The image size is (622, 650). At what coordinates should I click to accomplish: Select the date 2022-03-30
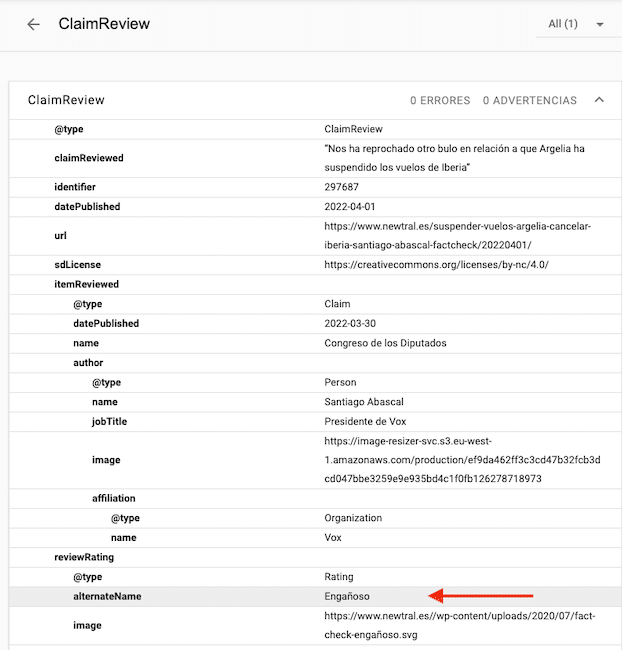tap(350, 323)
